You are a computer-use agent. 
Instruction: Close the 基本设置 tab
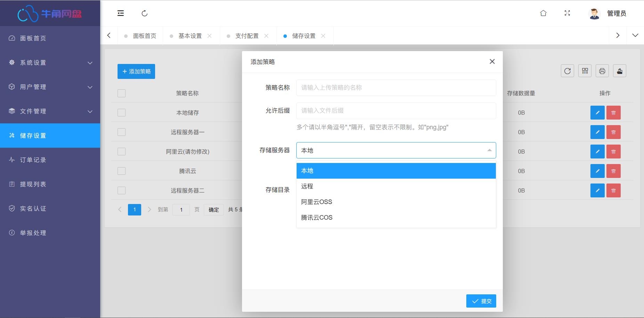(x=209, y=36)
